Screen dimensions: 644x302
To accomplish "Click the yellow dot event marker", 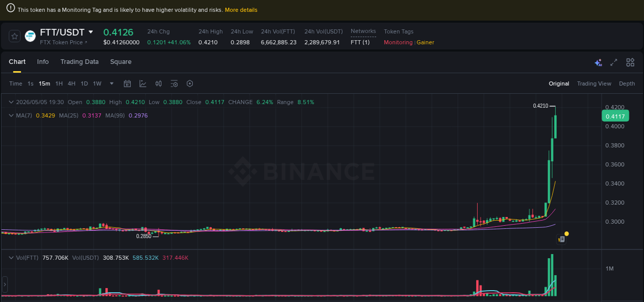I will coord(567,234).
